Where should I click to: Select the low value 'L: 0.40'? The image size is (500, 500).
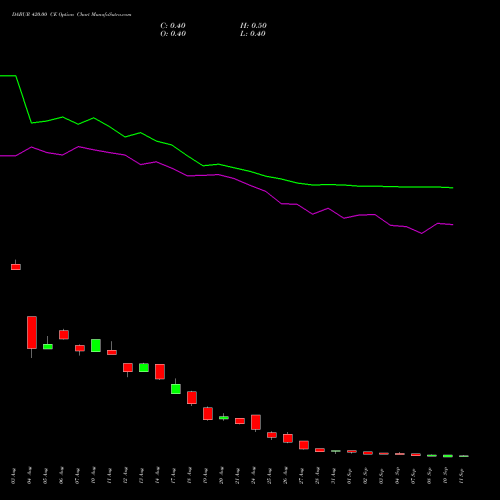253,34
